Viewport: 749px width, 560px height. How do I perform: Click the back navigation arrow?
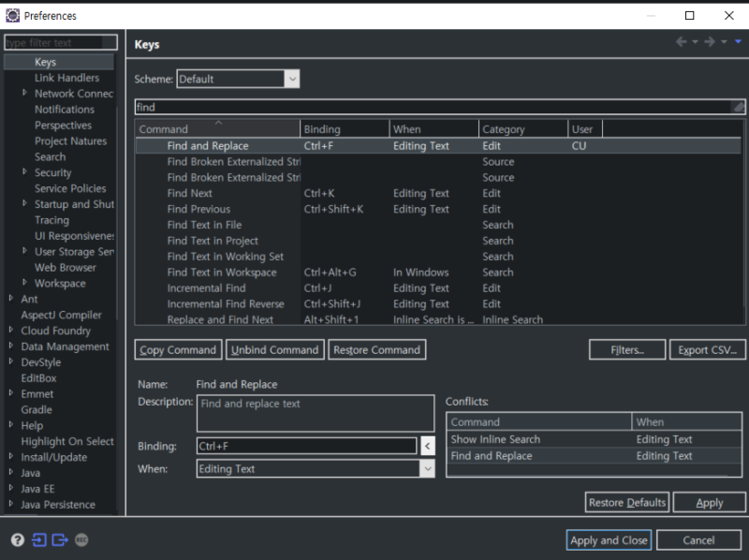682,42
